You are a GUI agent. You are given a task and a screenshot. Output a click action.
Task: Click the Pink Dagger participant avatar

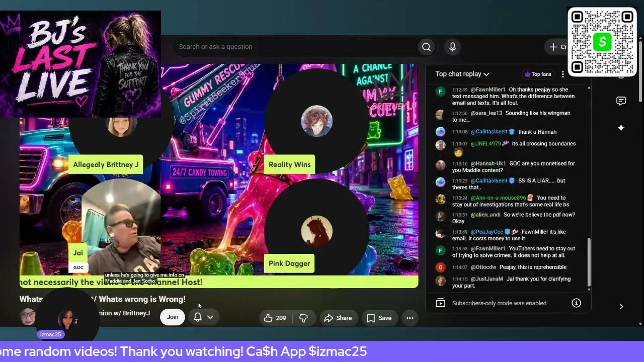[x=316, y=231]
